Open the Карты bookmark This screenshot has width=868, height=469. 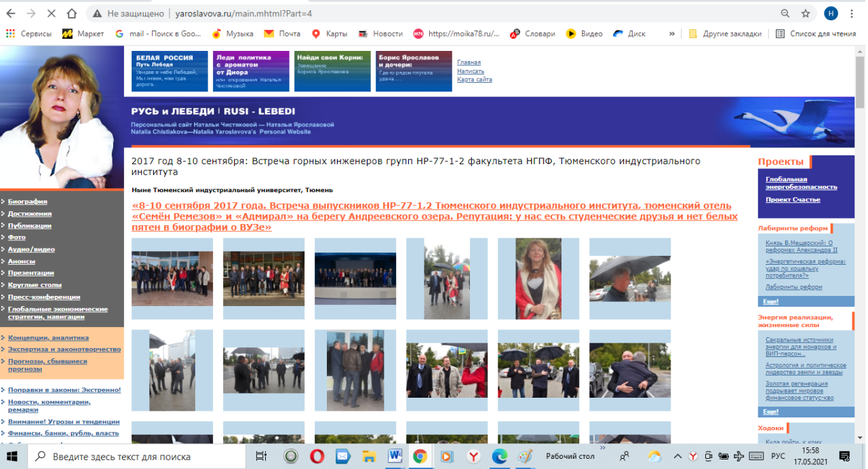[x=330, y=33]
